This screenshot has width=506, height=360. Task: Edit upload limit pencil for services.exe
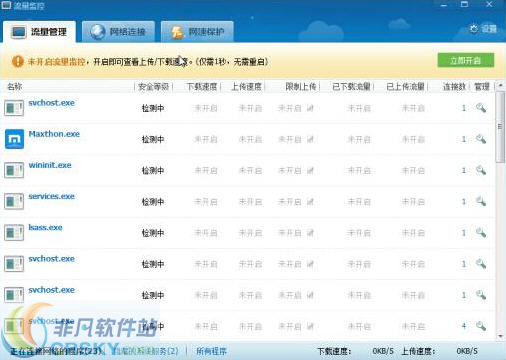tap(310, 202)
